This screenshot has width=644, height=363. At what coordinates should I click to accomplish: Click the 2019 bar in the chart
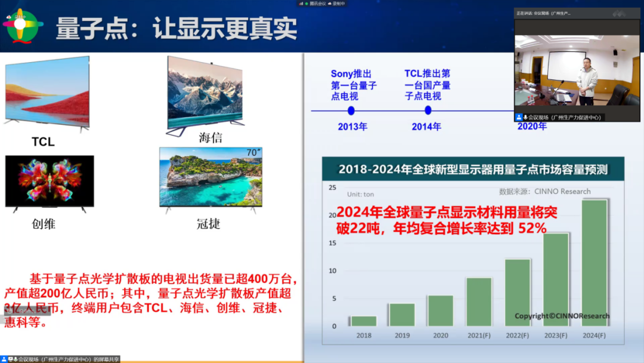point(402,315)
